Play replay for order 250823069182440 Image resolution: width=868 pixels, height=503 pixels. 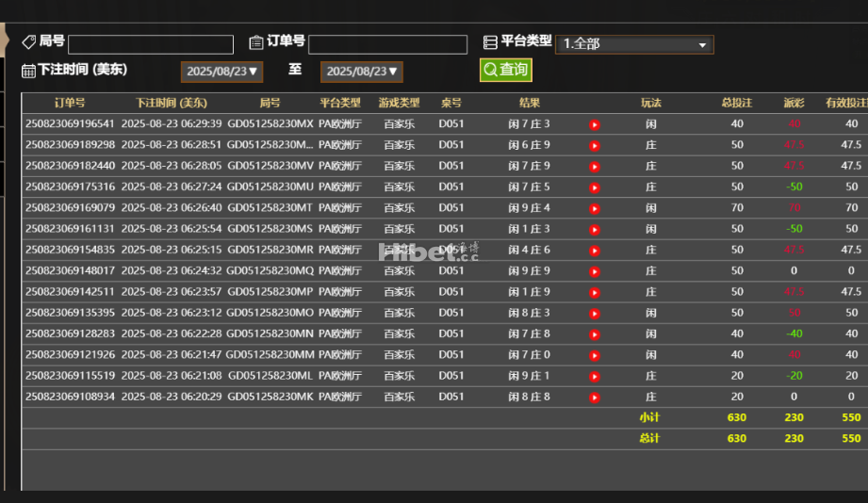[x=595, y=167]
